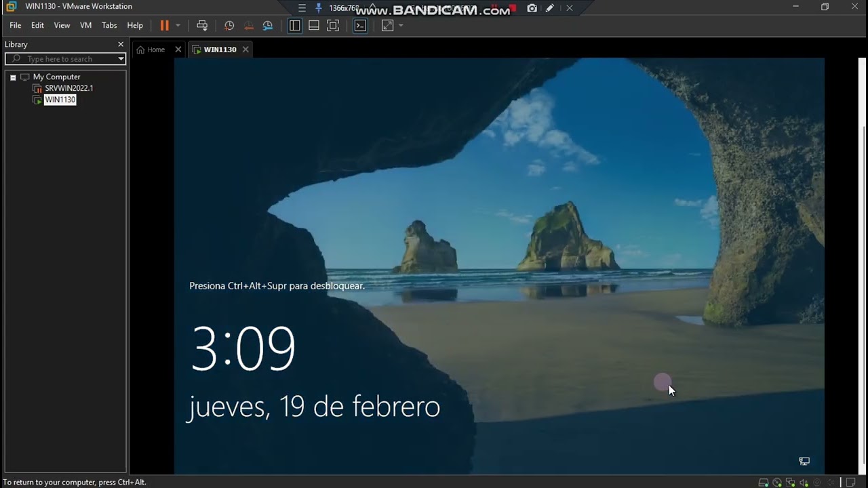Screen dimensions: 868x488
Task: Switch to the Home tab
Action: (151, 49)
